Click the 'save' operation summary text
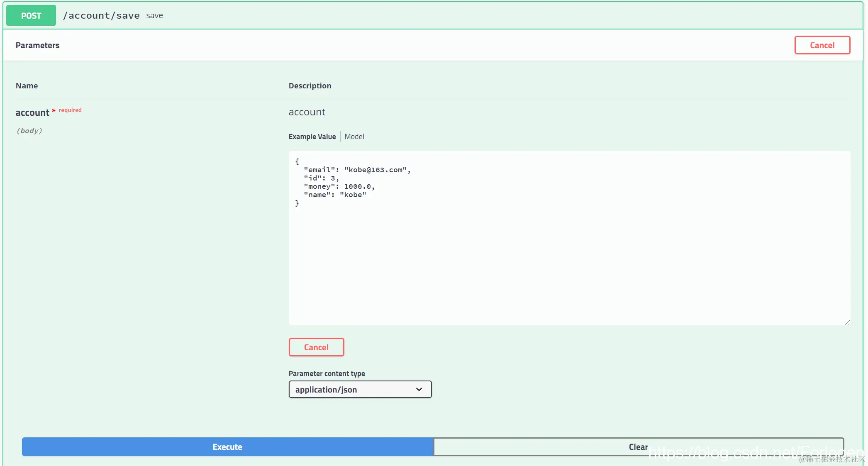The image size is (868, 466). (x=154, y=15)
